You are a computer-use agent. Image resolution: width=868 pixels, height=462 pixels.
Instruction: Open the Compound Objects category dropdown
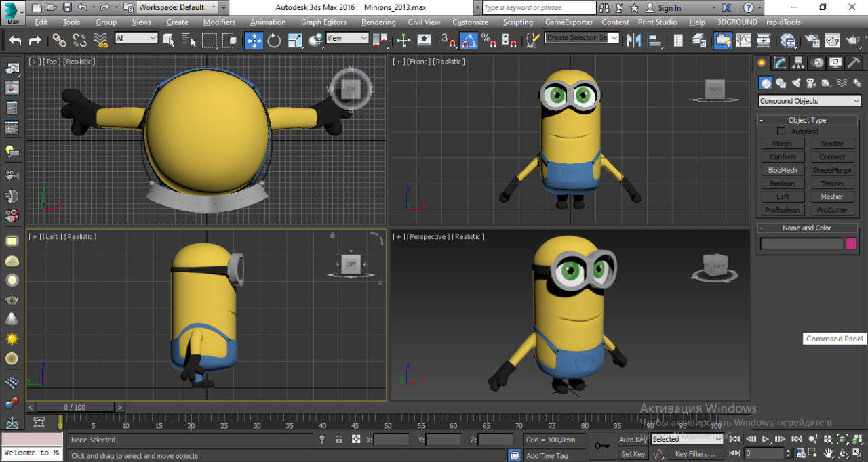(x=810, y=101)
